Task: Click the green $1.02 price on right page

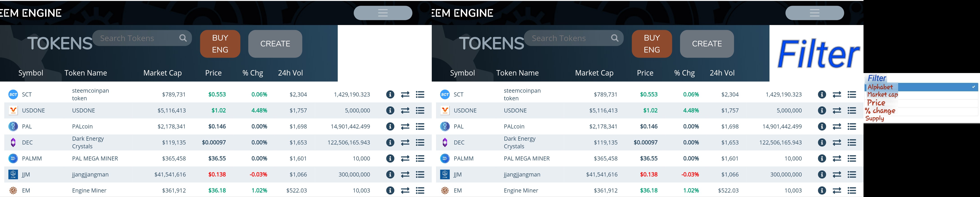Action: coord(651,110)
